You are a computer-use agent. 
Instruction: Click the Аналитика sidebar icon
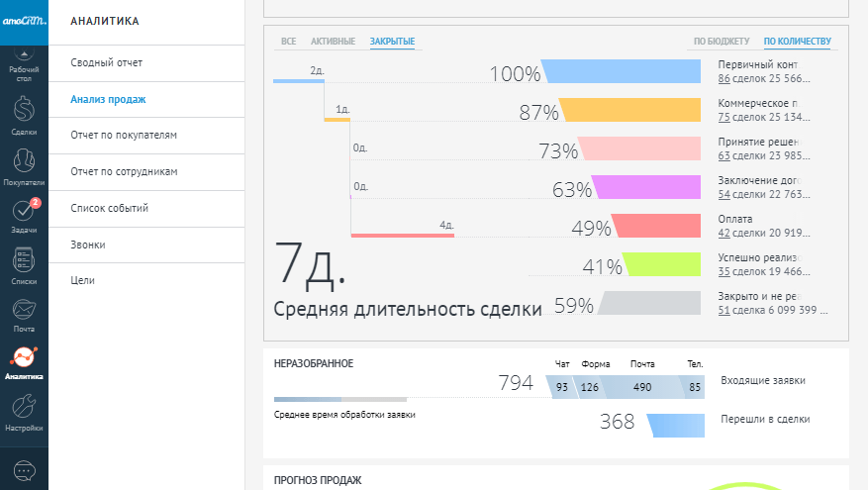pos(24,362)
